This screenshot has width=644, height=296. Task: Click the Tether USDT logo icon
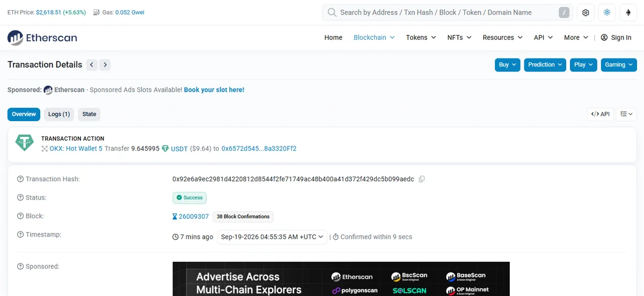pos(24,142)
